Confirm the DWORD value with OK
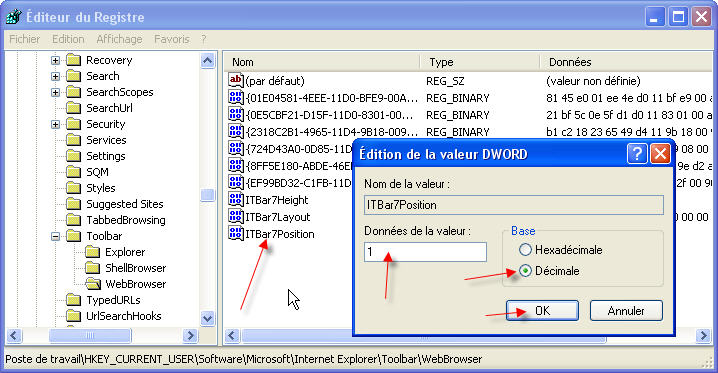 tap(542, 311)
